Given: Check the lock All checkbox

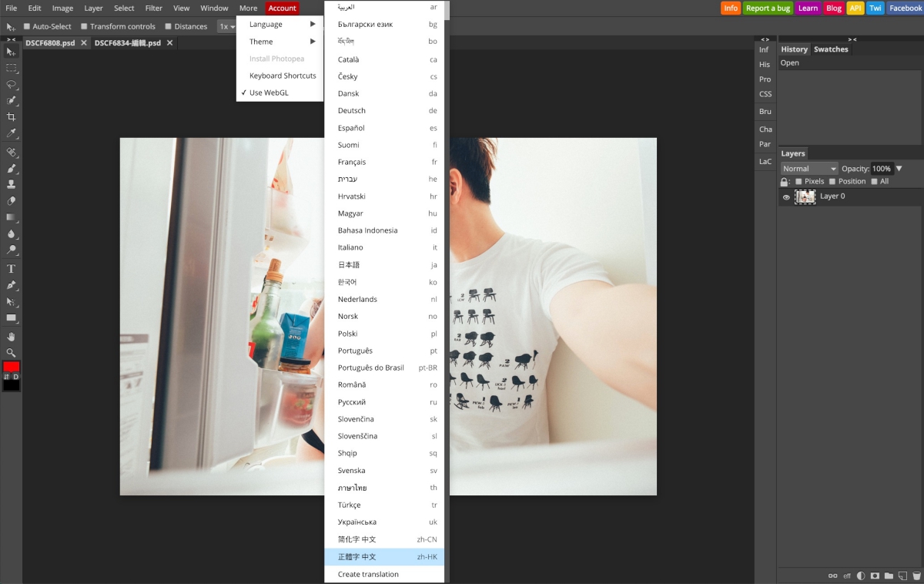Looking at the screenshot, I should [x=874, y=181].
